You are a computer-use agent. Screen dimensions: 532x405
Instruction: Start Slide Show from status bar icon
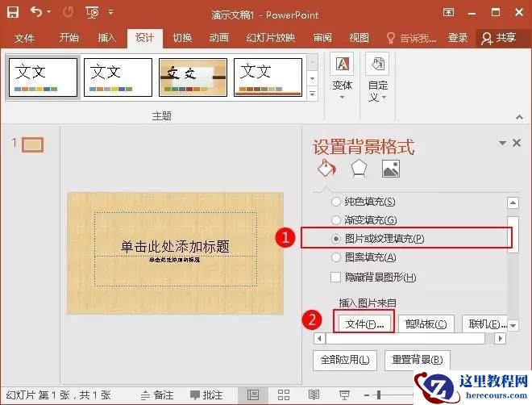tap(344, 395)
